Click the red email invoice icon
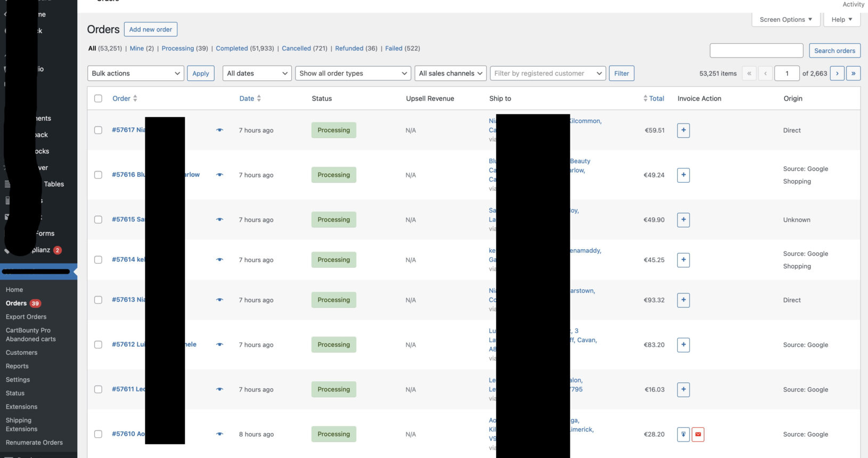The width and height of the screenshot is (868, 458). (698, 435)
